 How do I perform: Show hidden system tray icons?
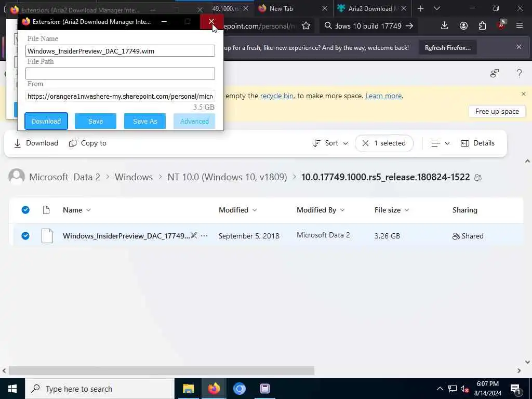point(440,389)
